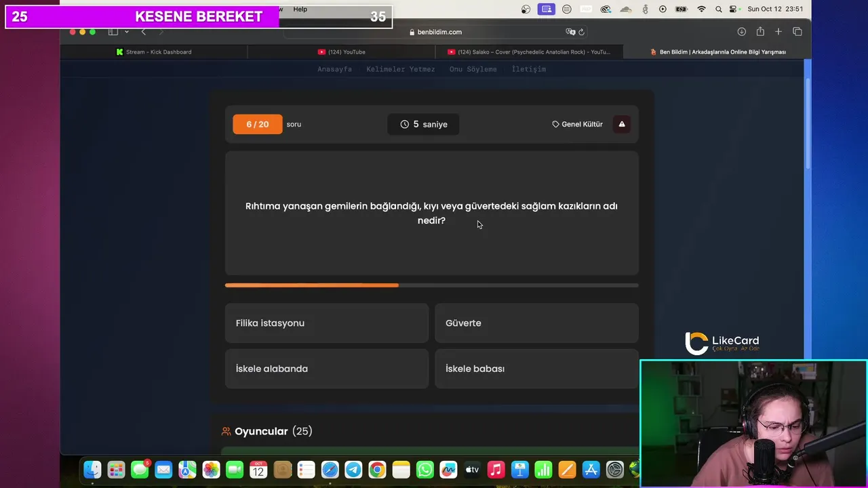Click battery status in menu bar
The image size is (868, 488).
click(682, 9)
